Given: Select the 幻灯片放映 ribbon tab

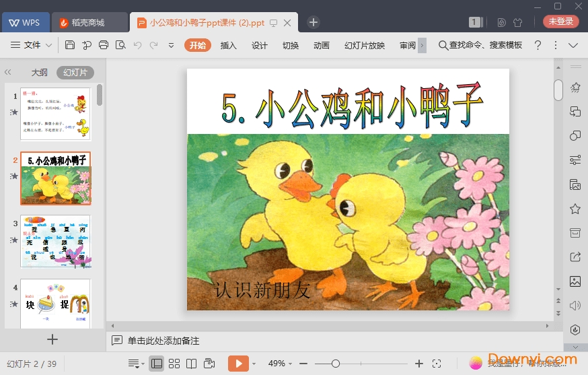Looking at the screenshot, I should point(365,45).
